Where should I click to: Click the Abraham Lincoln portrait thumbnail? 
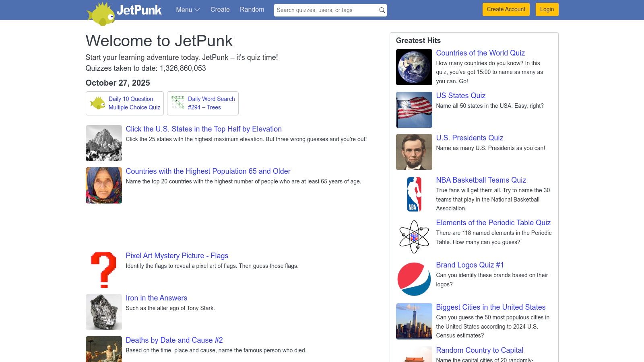point(414,152)
